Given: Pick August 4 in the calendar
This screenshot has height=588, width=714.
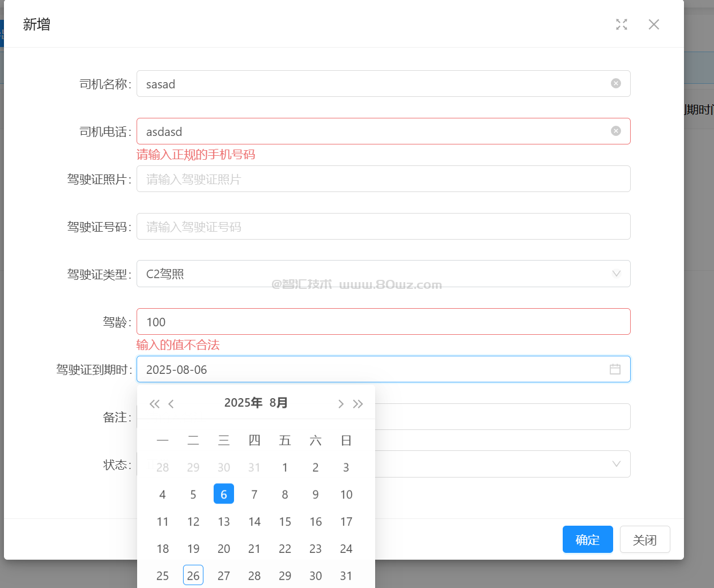Looking at the screenshot, I should pyautogui.click(x=163, y=495).
